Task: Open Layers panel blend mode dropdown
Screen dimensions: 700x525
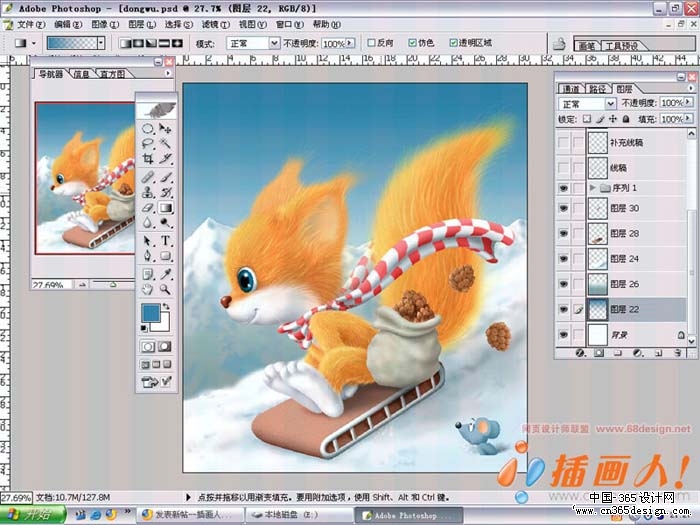Action: [x=611, y=104]
